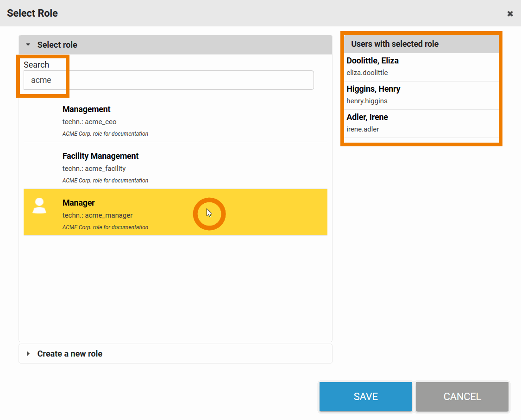Click the techn.: acme_facility label
This screenshot has width=521, height=420.
point(94,169)
